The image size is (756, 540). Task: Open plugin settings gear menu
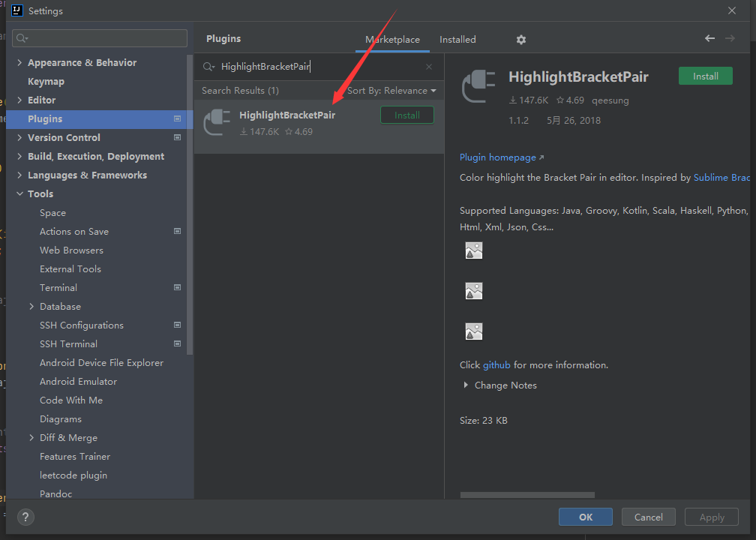520,40
